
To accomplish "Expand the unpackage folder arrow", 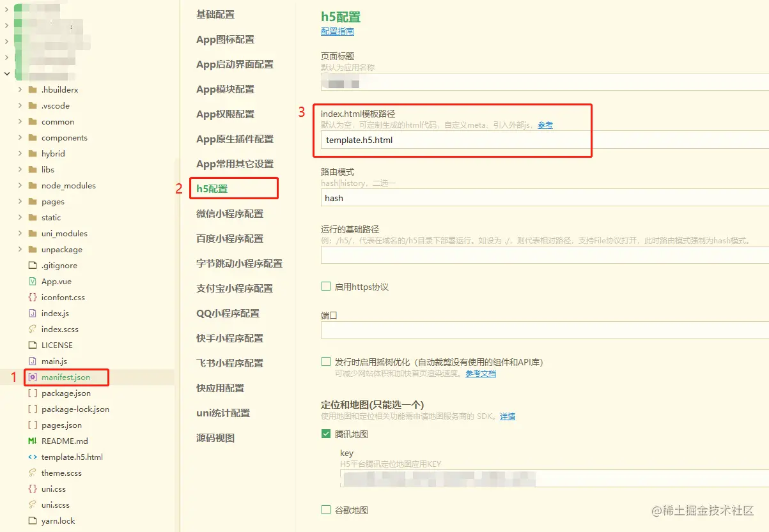I will pyautogui.click(x=20, y=250).
